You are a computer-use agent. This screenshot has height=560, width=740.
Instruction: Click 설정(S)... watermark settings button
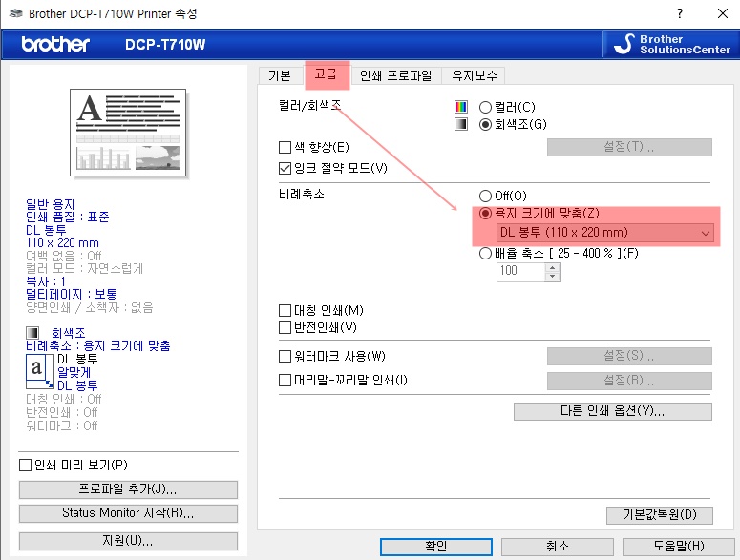click(629, 356)
